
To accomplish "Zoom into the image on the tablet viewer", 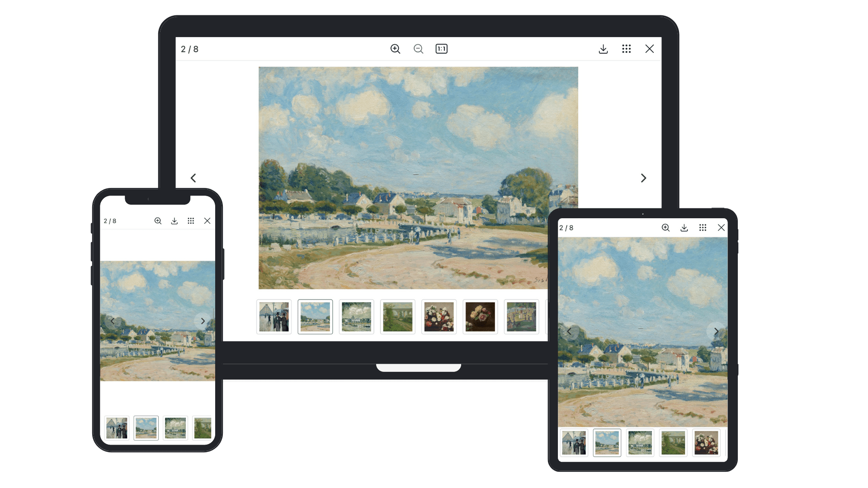I will point(665,228).
